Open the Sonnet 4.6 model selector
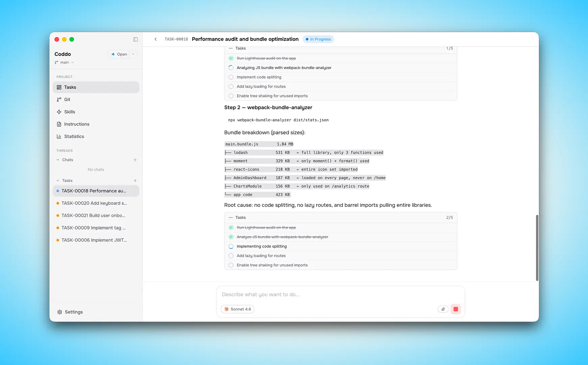 click(x=238, y=309)
